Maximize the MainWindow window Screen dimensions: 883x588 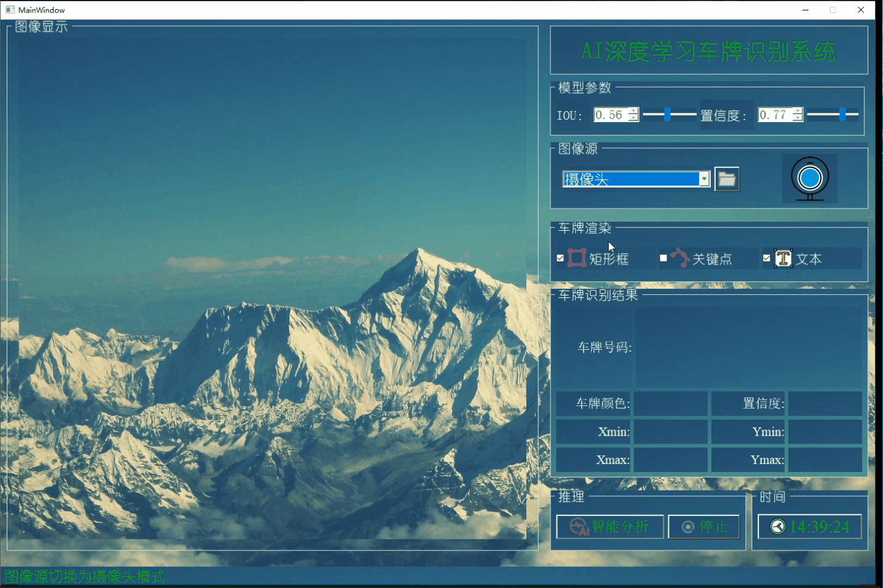833,10
